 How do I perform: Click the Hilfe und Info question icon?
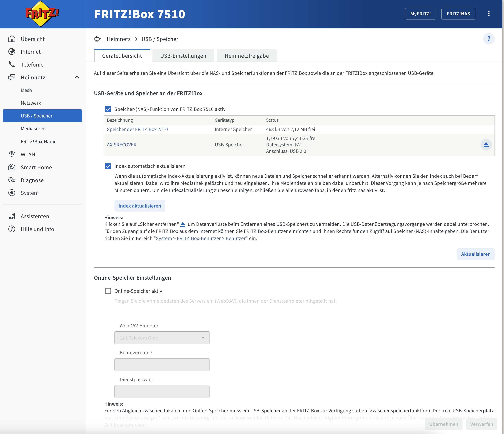point(12,229)
